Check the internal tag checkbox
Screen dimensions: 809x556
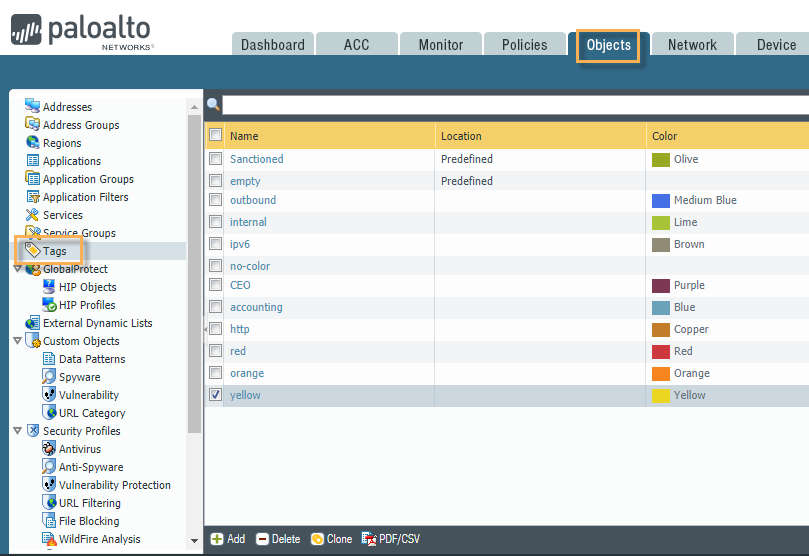[x=215, y=222]
